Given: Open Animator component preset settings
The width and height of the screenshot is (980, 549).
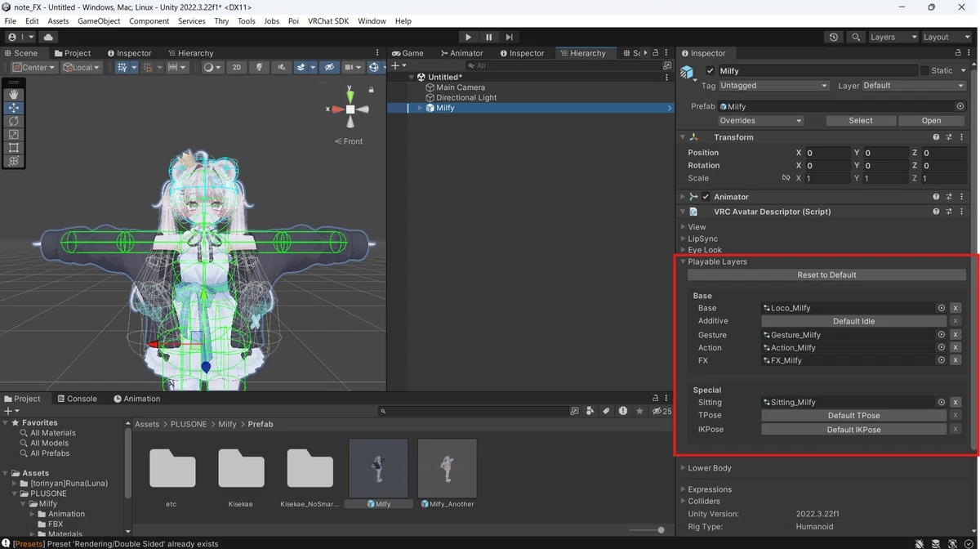Looking at the screenshot, I should 949,197.
